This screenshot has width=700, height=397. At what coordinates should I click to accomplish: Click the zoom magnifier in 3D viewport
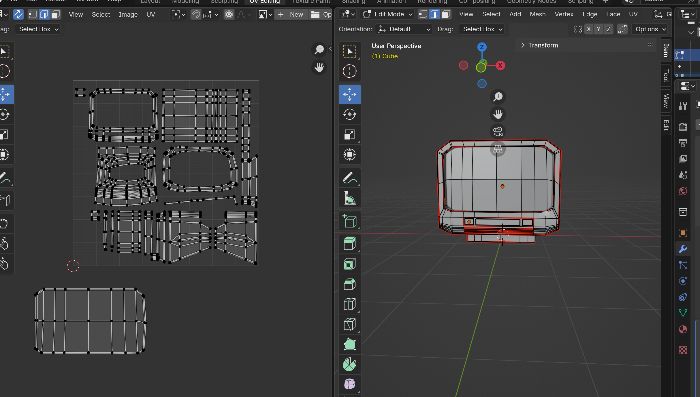tap(498, 97)
